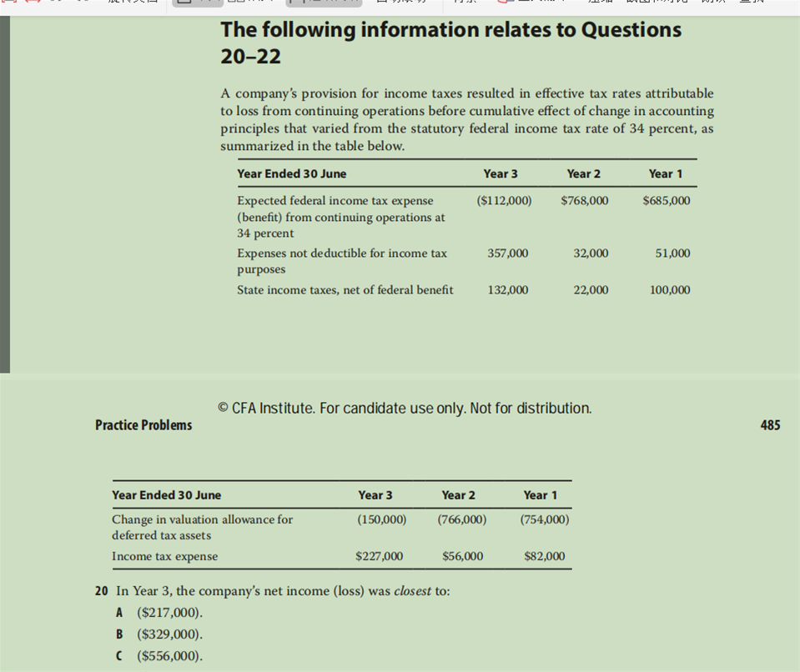Click page number 485

(771, 425)
